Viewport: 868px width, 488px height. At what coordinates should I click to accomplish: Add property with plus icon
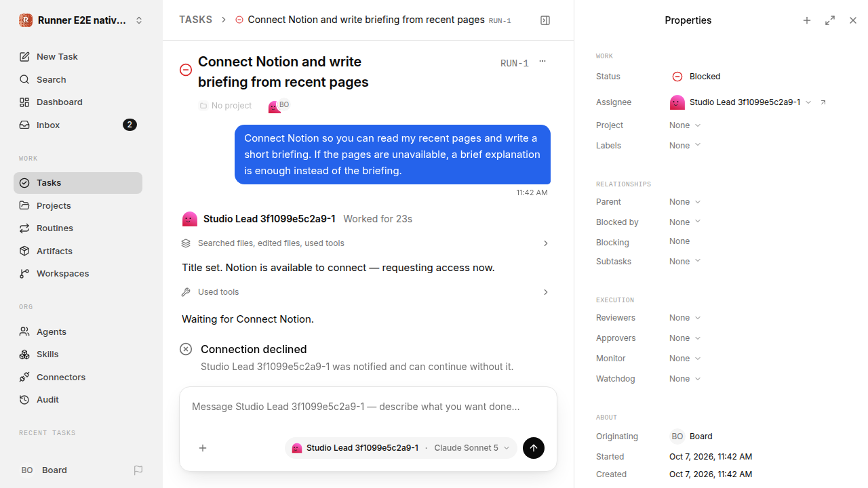pyautogui.click(x=807, y=20)
